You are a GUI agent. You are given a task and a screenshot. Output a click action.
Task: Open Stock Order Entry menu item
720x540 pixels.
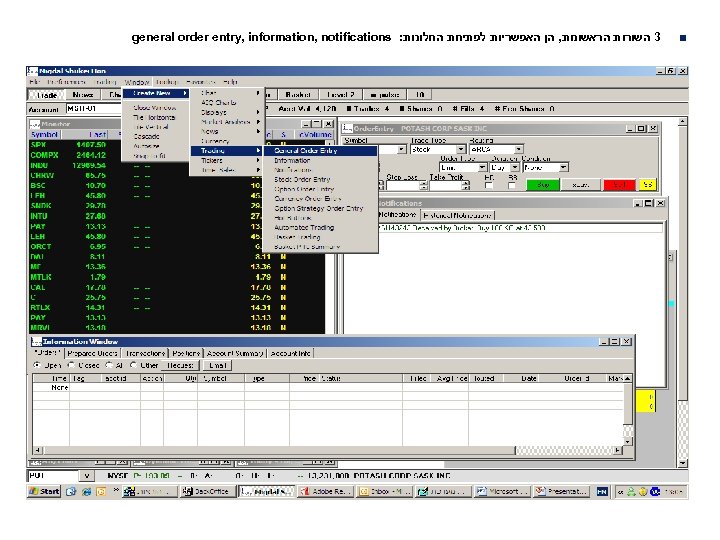302,180
